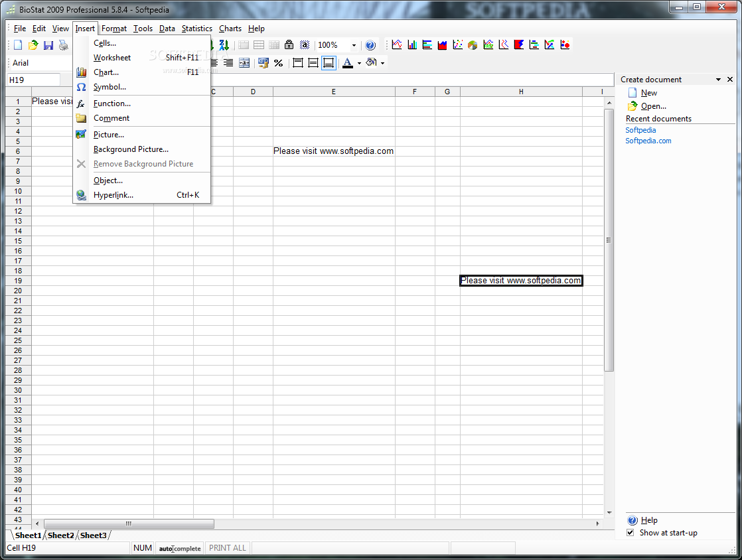This screenshot has height=560, width=742.
Task: Click the H19 cell name box
Action: click(x=34, y=80)
